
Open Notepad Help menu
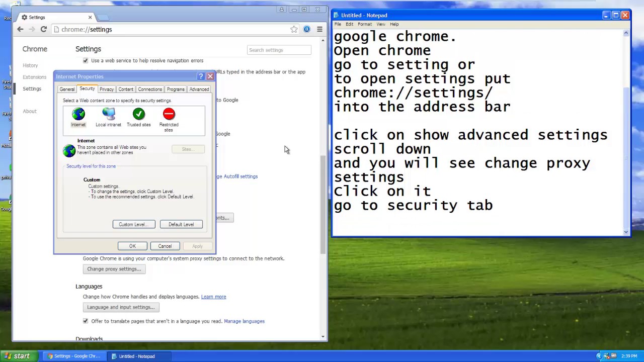pos(394,24)
